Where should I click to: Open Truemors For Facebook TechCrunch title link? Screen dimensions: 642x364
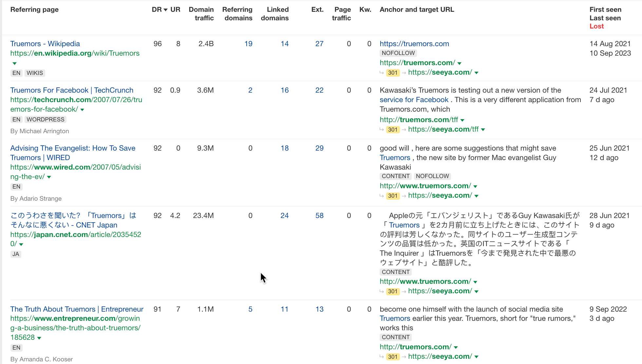click(72, 90)
